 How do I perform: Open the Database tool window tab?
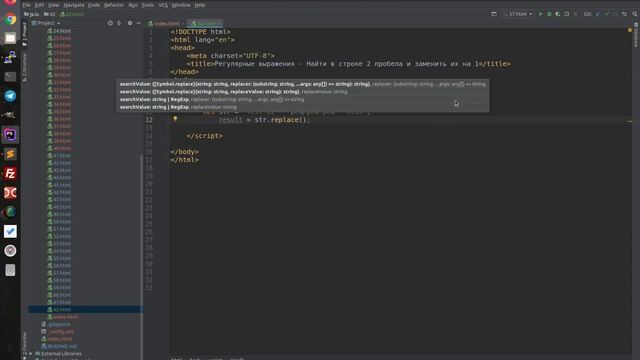point(636,35)
